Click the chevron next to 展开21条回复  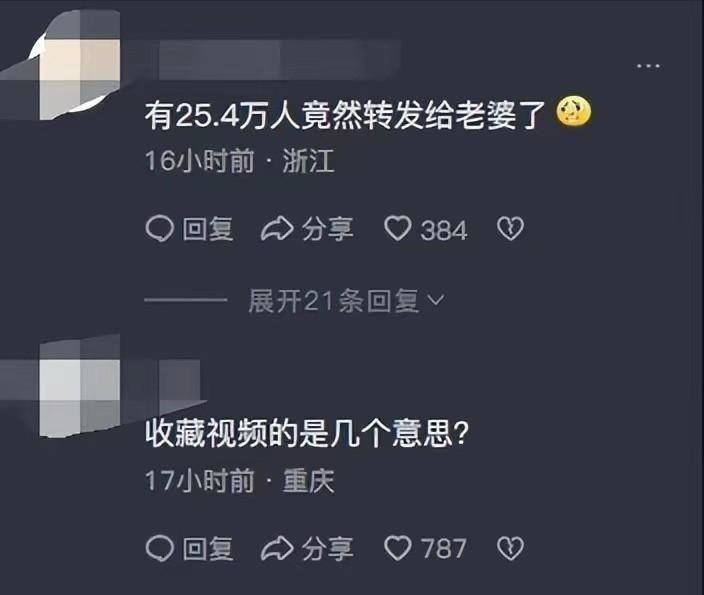coord(436,300)
